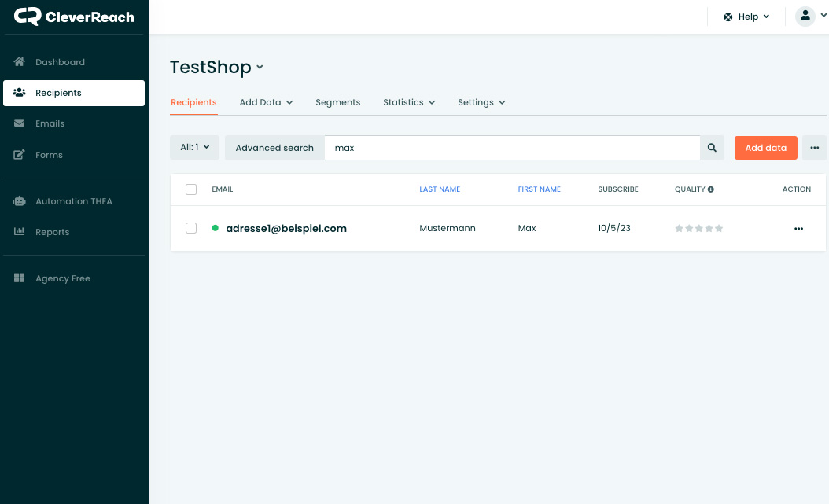Expand the Help dropdown menu

click(x=747, y=17)
